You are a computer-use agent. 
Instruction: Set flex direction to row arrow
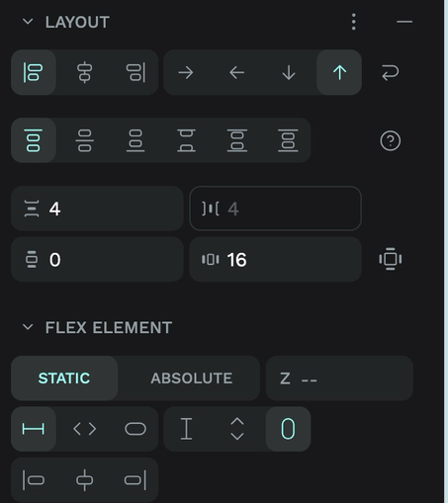point(186,72)
